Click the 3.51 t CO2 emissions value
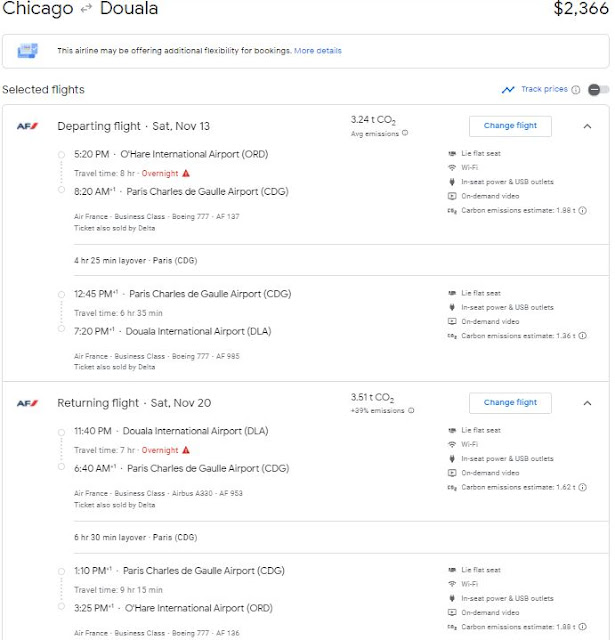Screen dimensions: 615x640 coord(372,397)
